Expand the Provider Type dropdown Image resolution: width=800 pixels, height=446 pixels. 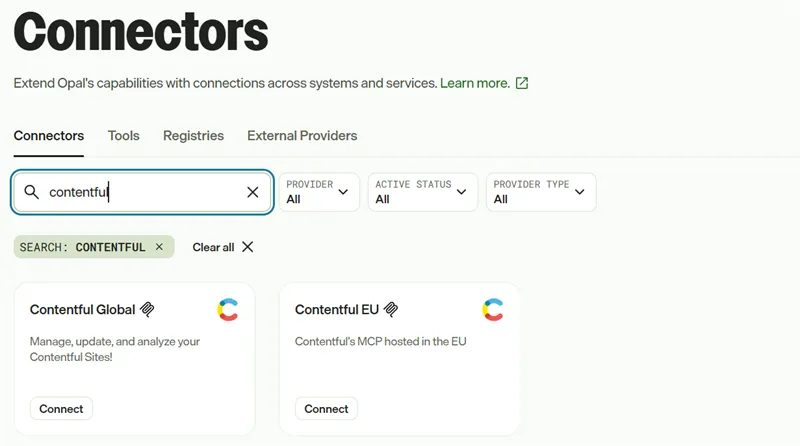click(x=541, y=192)
